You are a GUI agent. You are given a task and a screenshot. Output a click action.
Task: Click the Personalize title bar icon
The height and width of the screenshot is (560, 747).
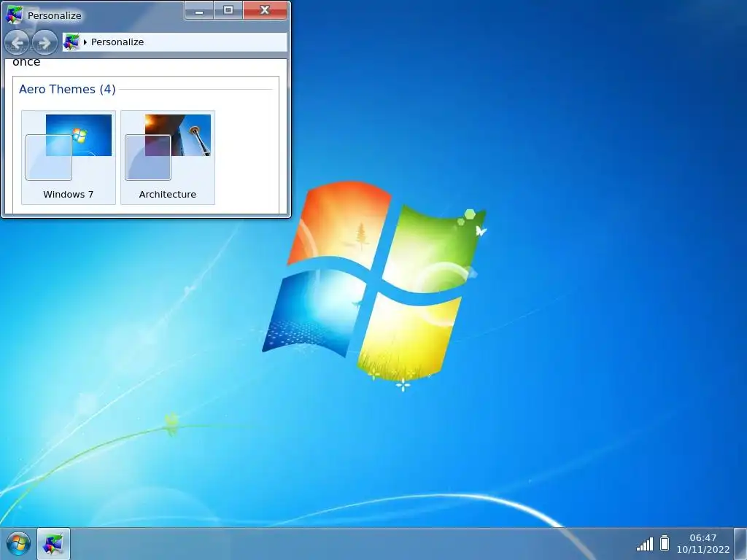coord(15,15)
